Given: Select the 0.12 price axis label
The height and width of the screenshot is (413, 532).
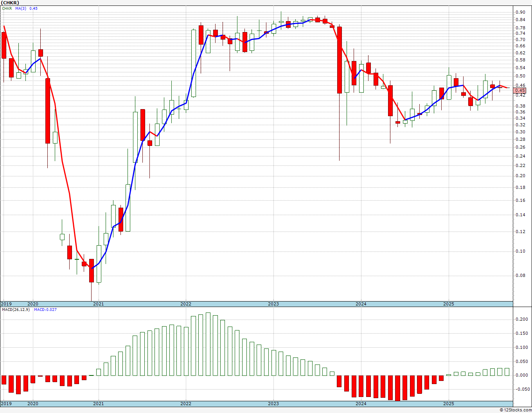Looking at the screenshot, I should (520, 232).
